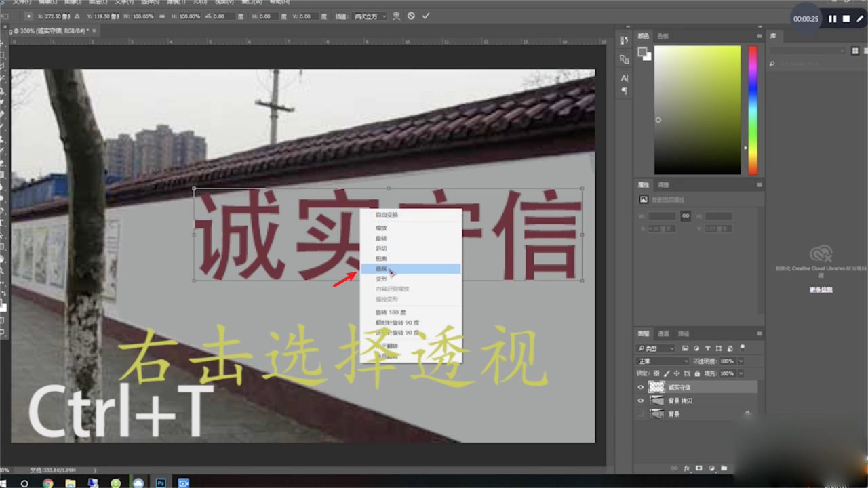The width and height of the screenshot is (868, 488).
Task: Switch to the 通道 (Channels) tab
Action: (x=664, y=333)
